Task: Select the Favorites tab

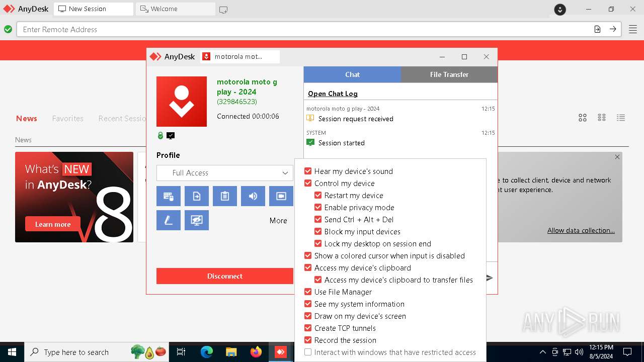Action: [x=68, y=118]
